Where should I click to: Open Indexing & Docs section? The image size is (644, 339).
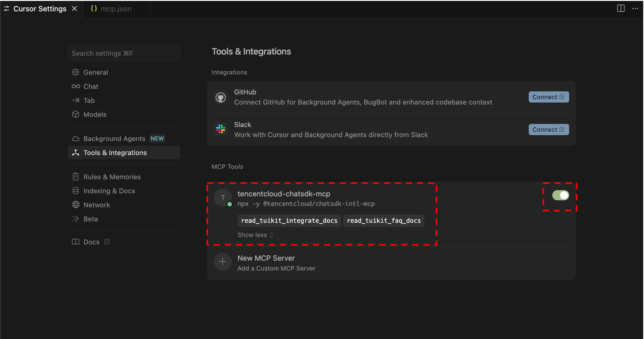coord(124,191)
